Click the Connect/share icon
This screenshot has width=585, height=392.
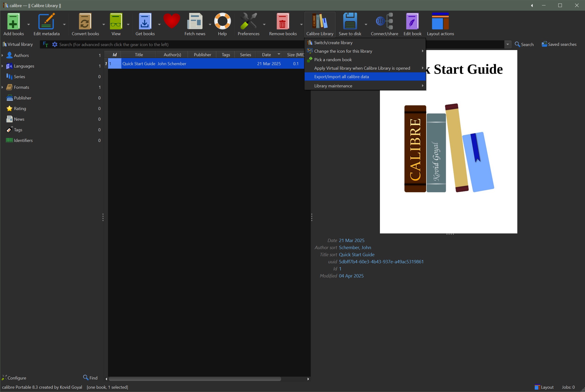coord(384,21)
